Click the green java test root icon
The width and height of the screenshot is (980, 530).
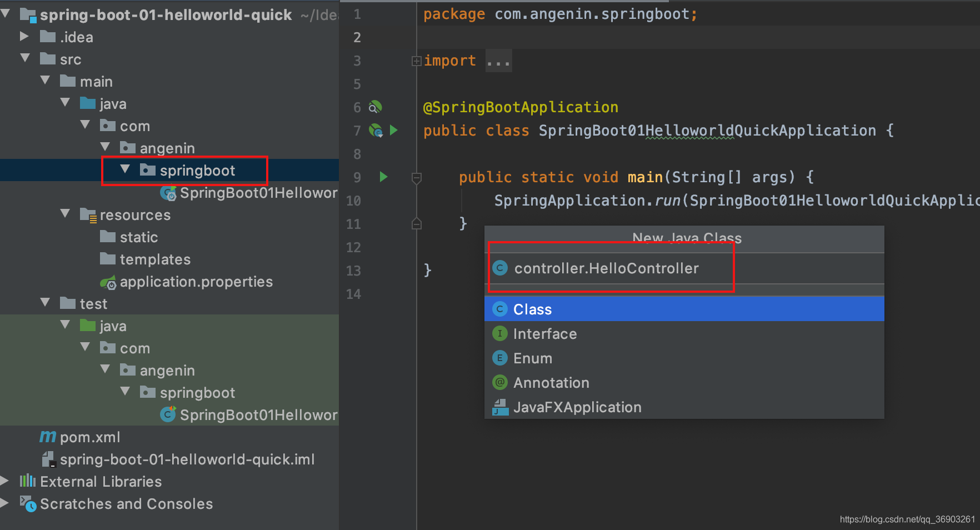point(88,326)
